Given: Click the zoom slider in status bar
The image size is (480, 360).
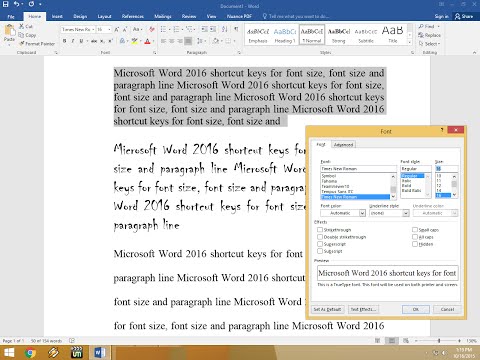Looking at the screenshot, I should pyautogui.click(x=439, y=341).
